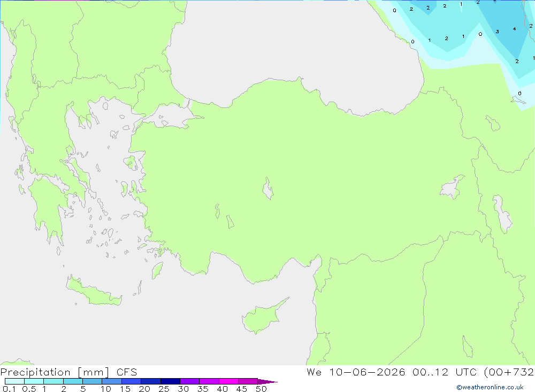535x392 pixels.
Task: Click the '0.5' legend scale label
Action: [29, 389]
